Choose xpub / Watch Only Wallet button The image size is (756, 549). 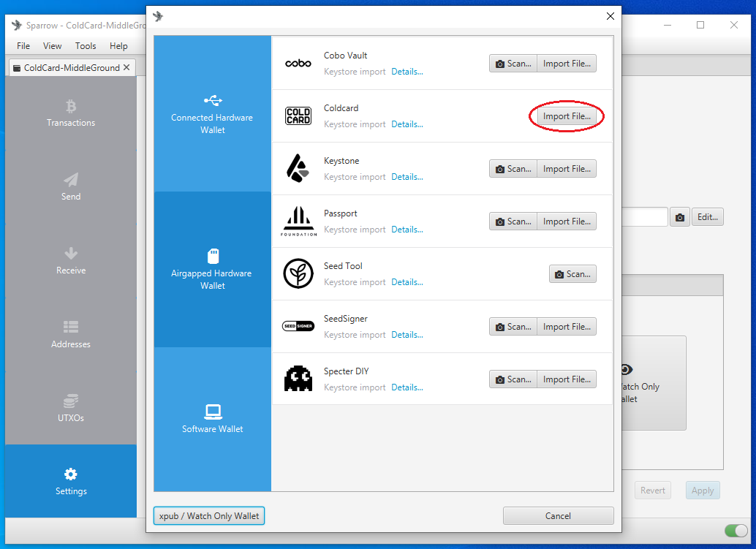(x=209, y=516)
